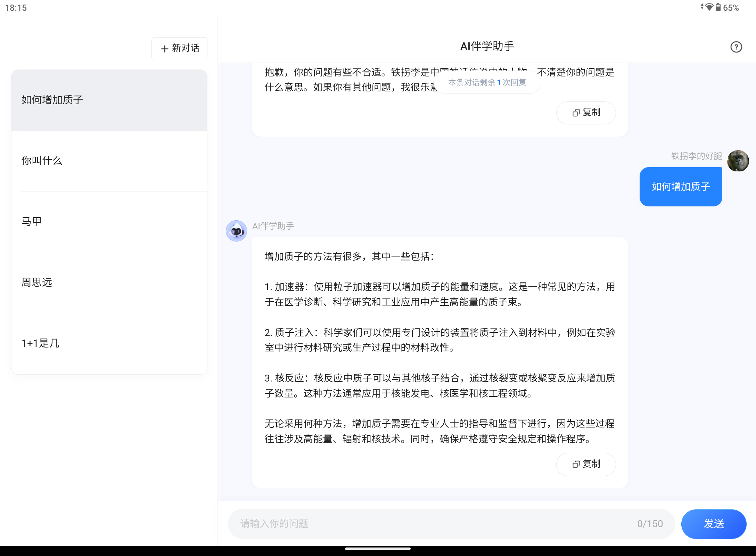
Task: Send the message with 发送 button
Action: click(714, 524)
